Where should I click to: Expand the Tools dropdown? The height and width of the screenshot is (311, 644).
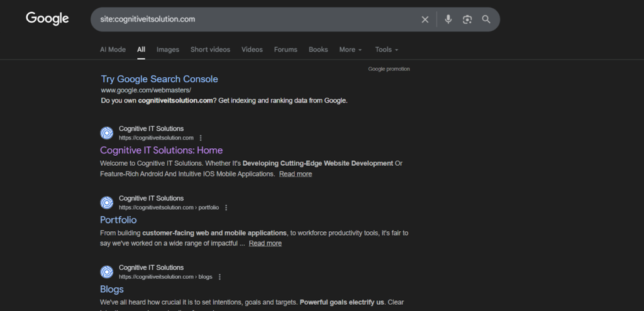(386, 50)
